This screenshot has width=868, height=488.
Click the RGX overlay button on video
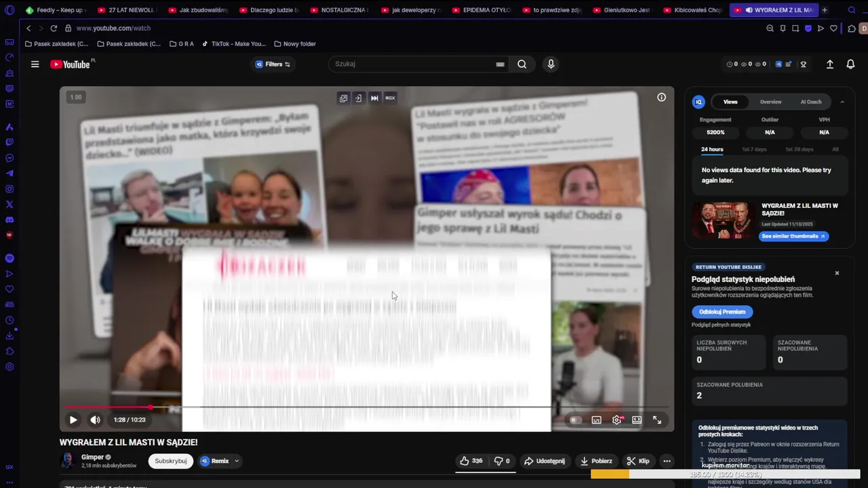click(x=390, y=98)
